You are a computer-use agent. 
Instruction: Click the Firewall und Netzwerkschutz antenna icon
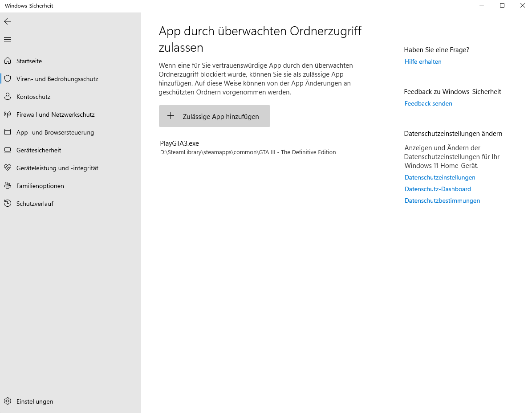[8, 114]
